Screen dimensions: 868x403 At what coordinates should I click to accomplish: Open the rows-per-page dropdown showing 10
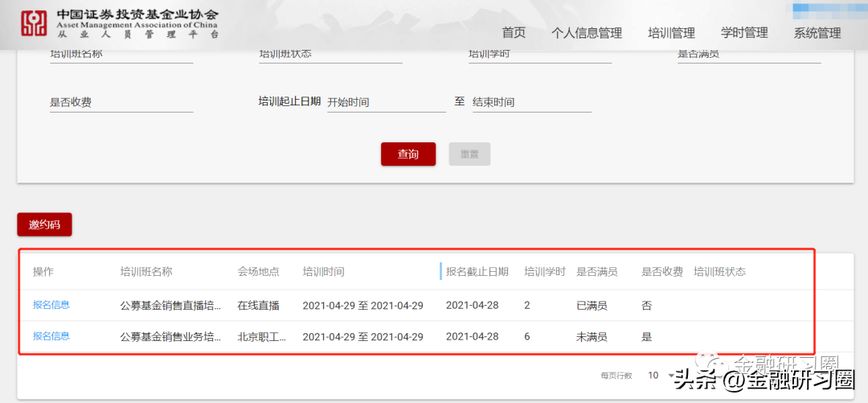point(661,376)
